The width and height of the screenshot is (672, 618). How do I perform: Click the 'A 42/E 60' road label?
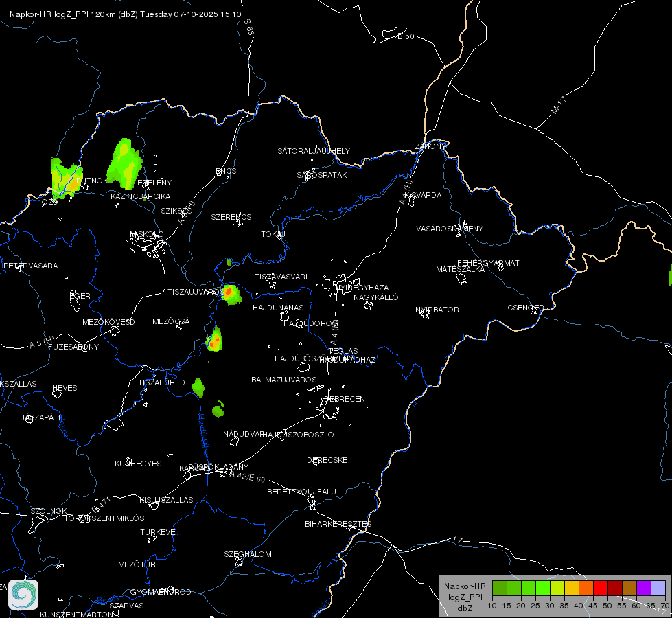pos(247,477)
